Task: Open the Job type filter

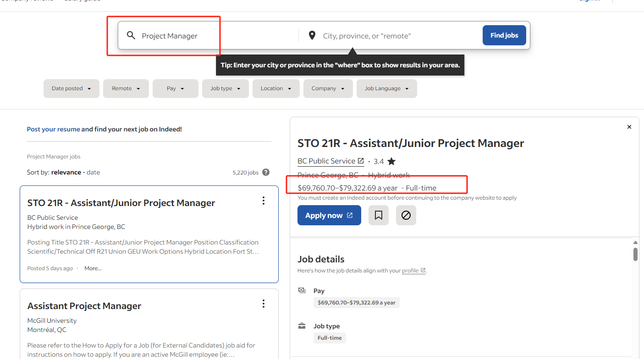Action: (x=226, y=88)
